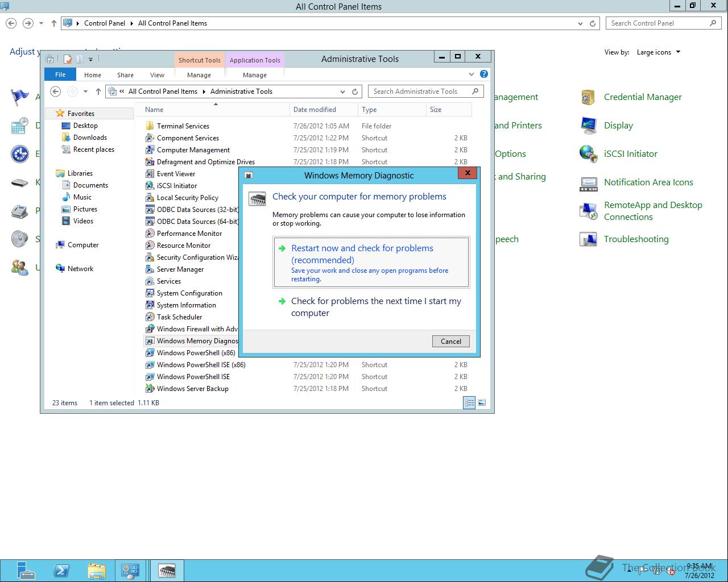Go back in the Control Panel window

tap(11, 23)
